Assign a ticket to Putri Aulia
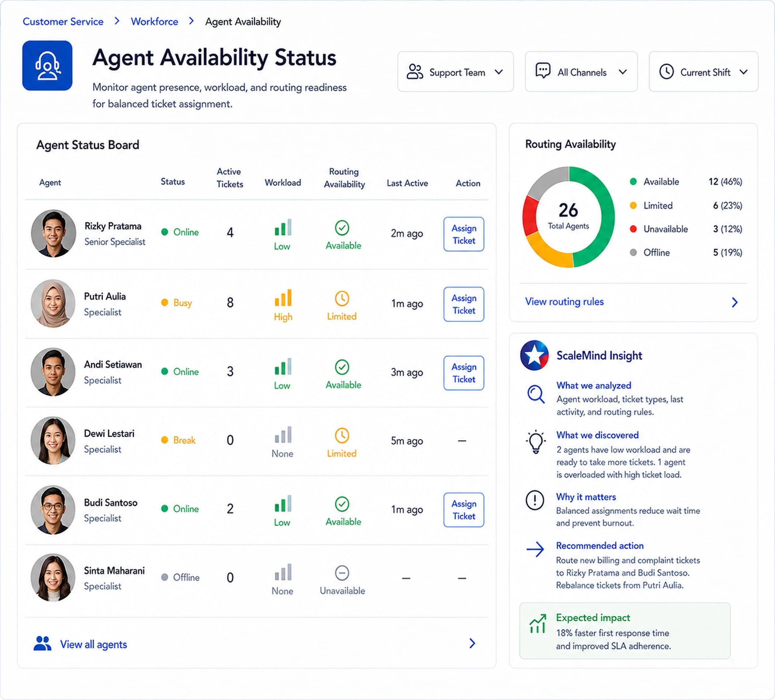Viewport: 775px width, 700px height. click(464, 304)
